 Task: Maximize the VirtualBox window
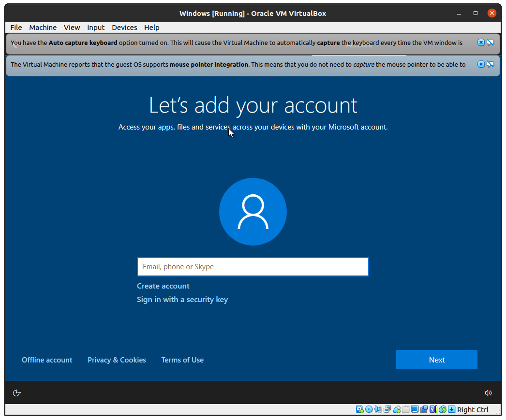coord(476,13)
